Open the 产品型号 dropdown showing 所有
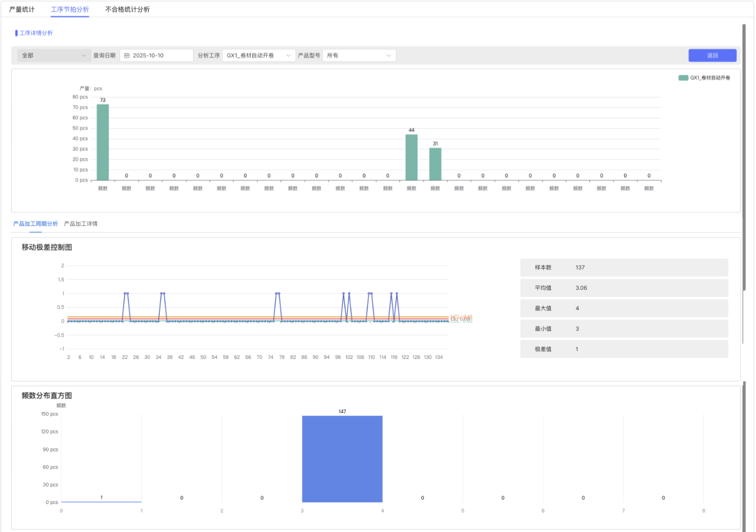This screenshot has width=756, height=532. (359, 56)
